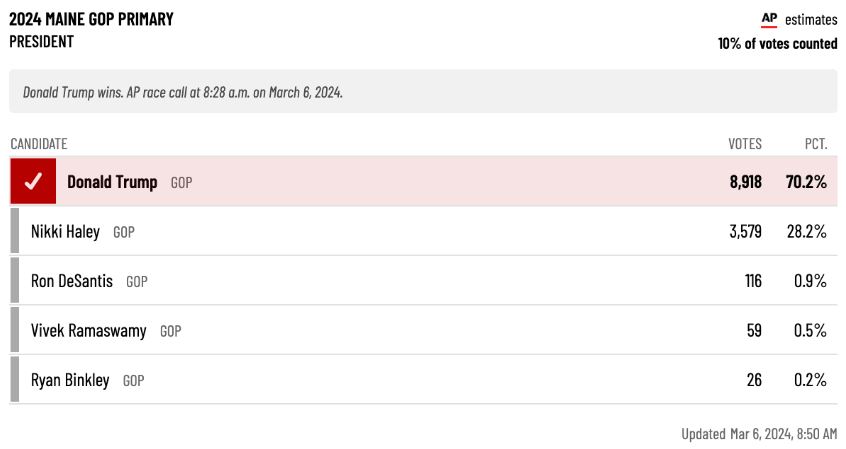Click Haley's 28.2% percentage value
The image size is (846, 449).
click(807, 232)
